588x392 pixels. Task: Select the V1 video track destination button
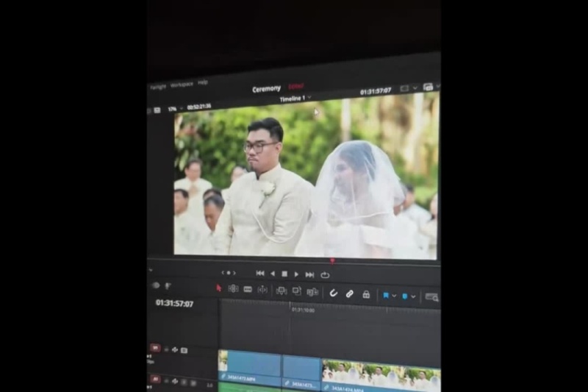155,348
